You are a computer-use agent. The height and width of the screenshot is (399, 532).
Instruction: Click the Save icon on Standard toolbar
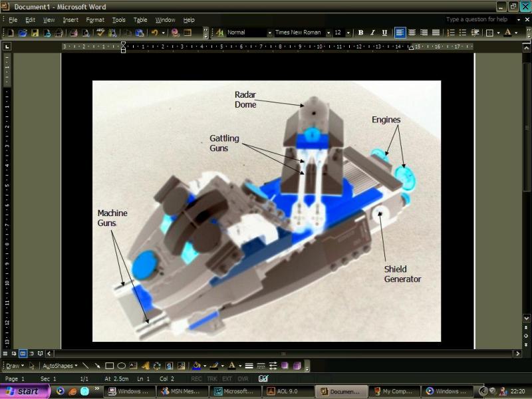pos(35,32)
